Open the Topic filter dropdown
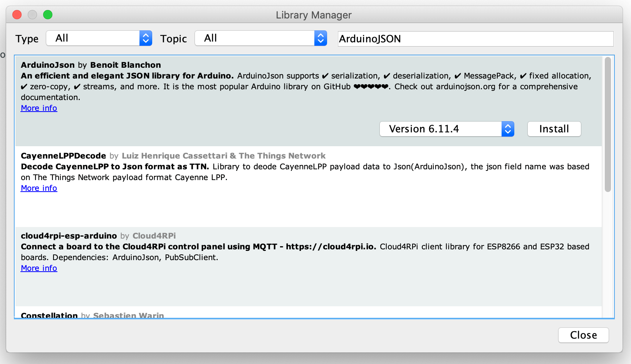631x364 pixels. [x=261, y=38]
